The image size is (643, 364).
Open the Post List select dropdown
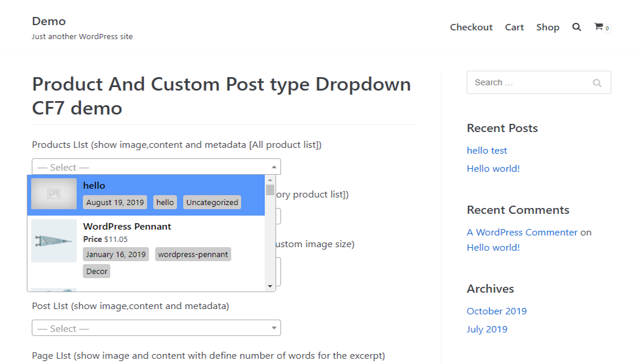click(156, 328)
